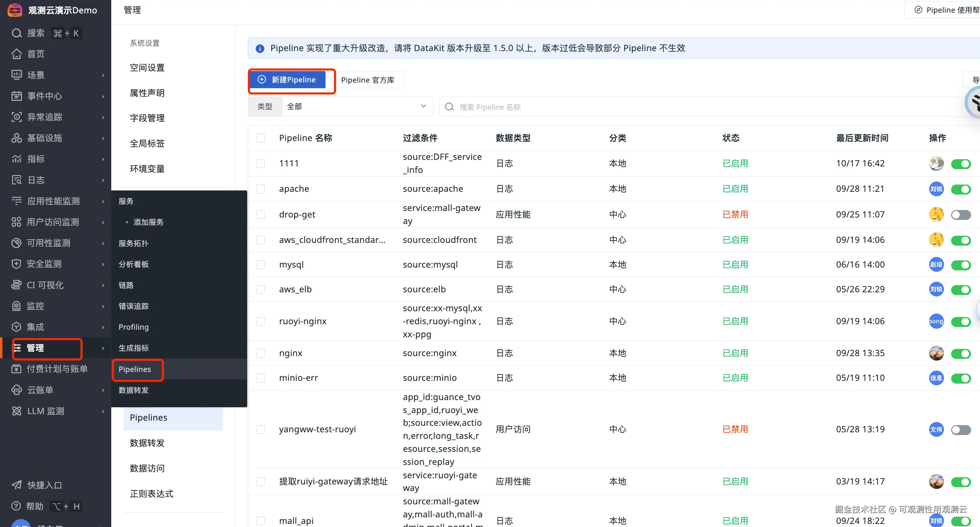This screenshot has height=527, width=980.
Task: Click the 新建Pipeline button
Action: pyautogui.click(x=288, y=80)
